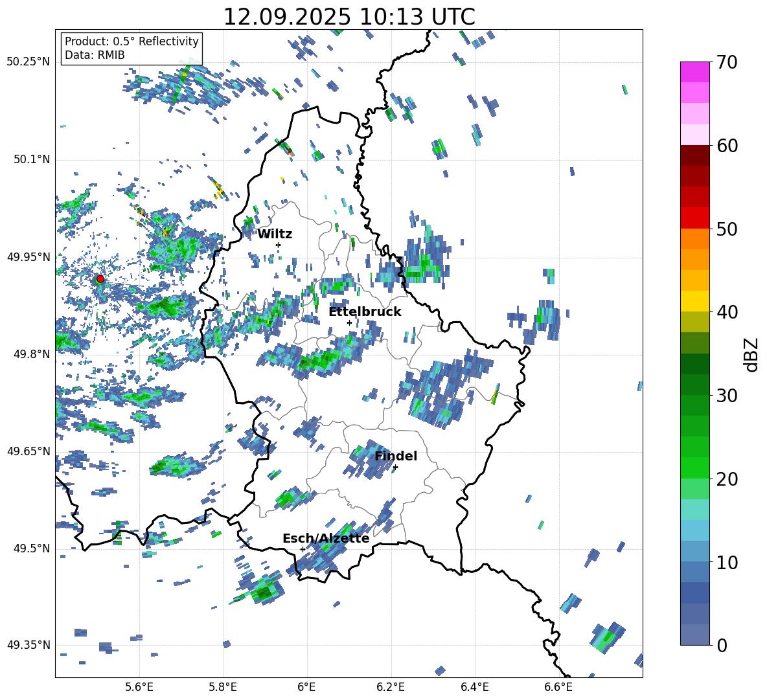Click the 50.25°N latitude label
The image size is (767, 700).
click(29, 62)
